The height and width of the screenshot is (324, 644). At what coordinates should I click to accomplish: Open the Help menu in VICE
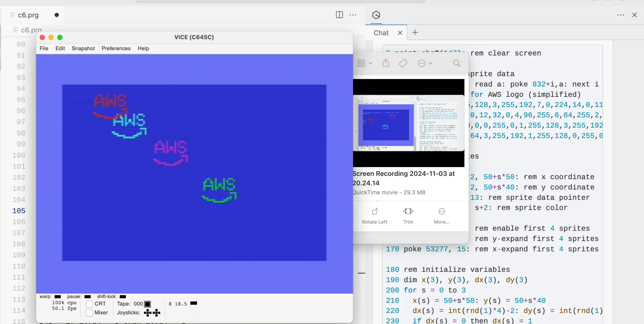pos(143,48)
